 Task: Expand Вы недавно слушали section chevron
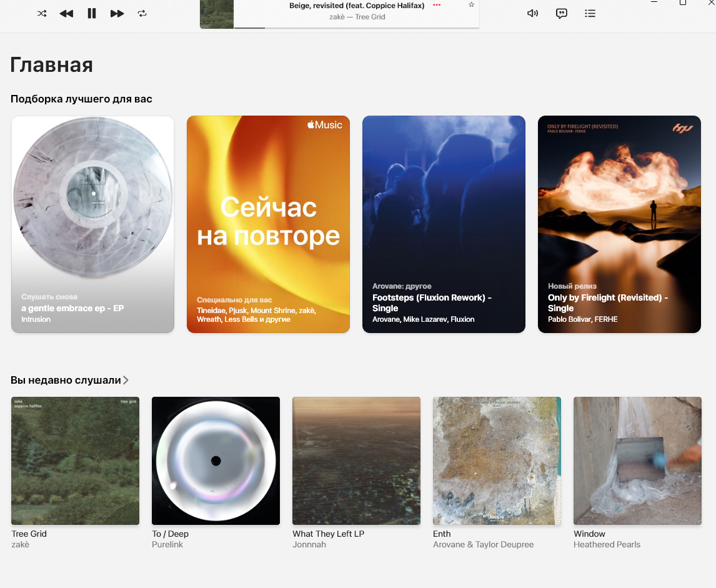pos(126,381)
